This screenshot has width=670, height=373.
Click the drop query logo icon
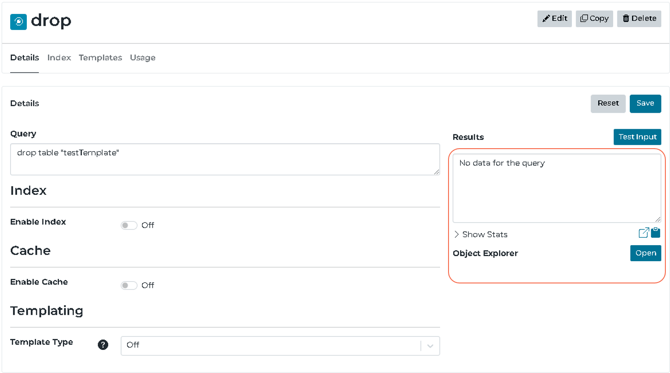tap(18, 21)
